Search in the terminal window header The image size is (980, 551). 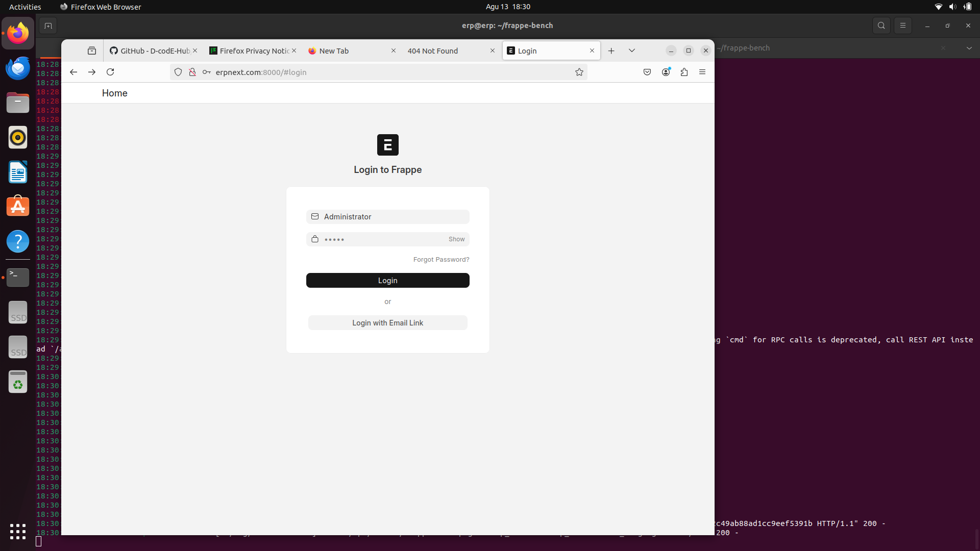coord(881,26)
